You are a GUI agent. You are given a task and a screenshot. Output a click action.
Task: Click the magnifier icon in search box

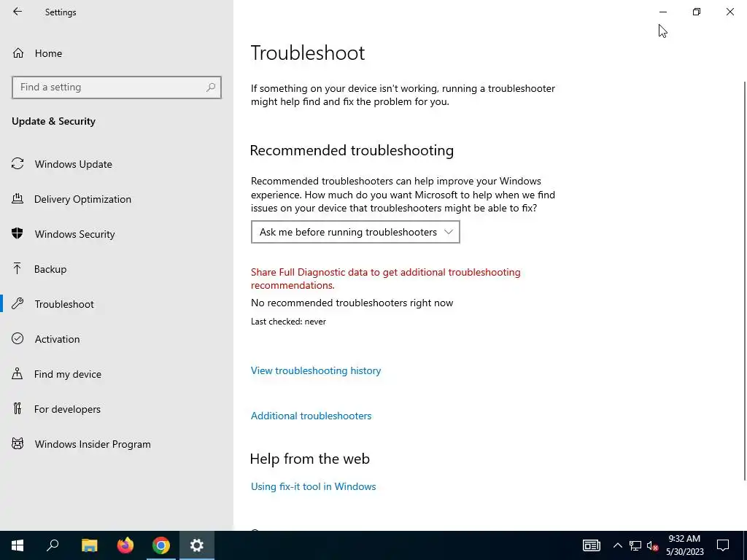(x=211, y=87)
